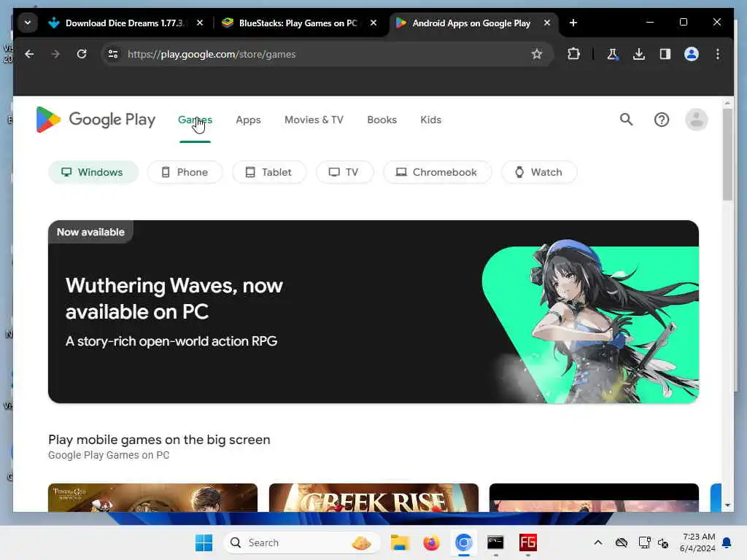Image resolution: width=747 pixels, height=560 pixels.
Task: View site information icon in address bar
Action: click(x=113, y=54)
